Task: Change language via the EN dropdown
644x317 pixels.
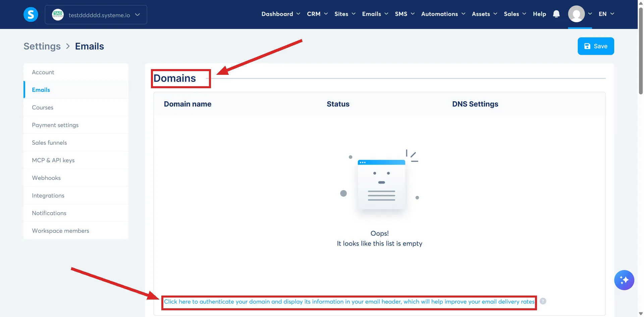Action: (x=606, y=14)
